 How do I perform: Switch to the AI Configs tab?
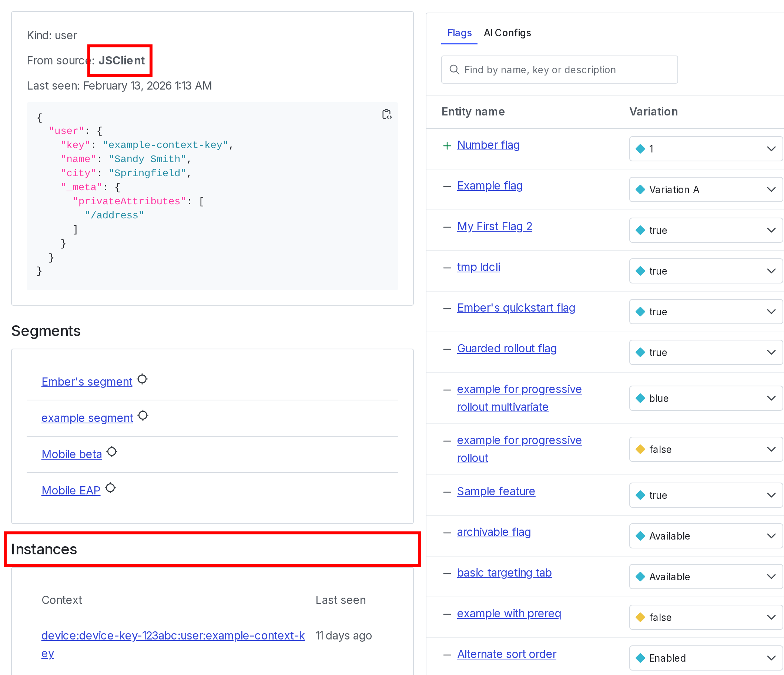point(507,33)
